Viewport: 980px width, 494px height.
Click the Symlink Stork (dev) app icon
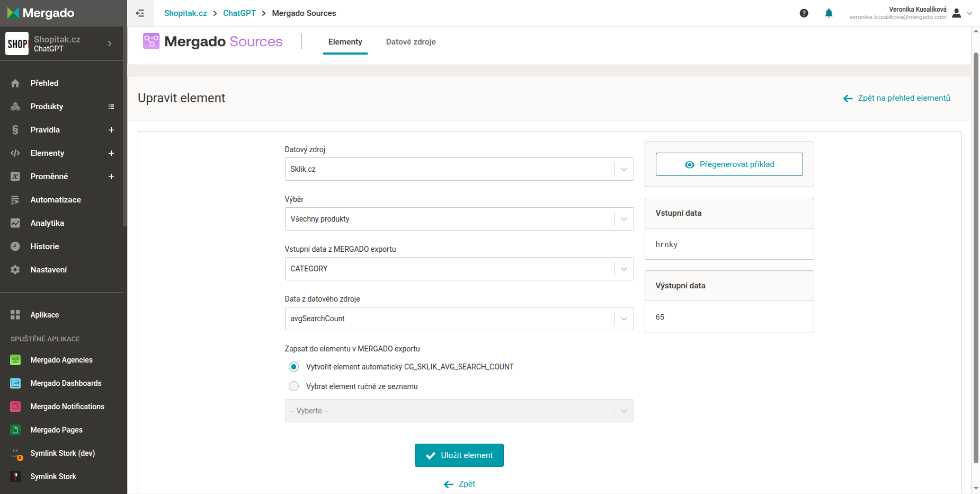(16, 454)
